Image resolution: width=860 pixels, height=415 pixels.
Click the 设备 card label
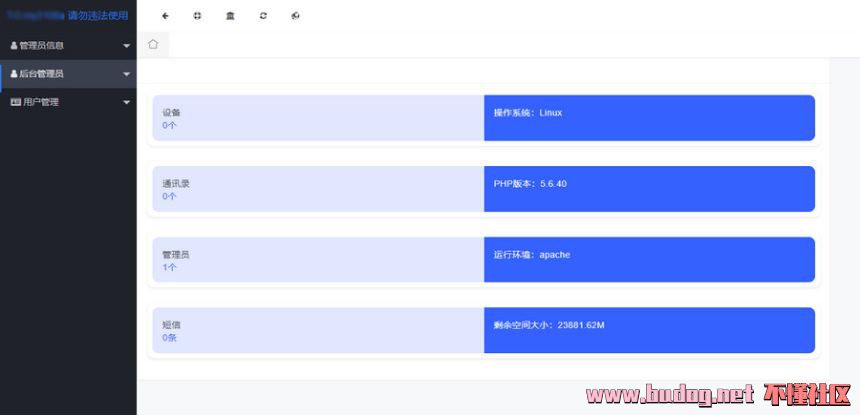(x=171, y=112)
